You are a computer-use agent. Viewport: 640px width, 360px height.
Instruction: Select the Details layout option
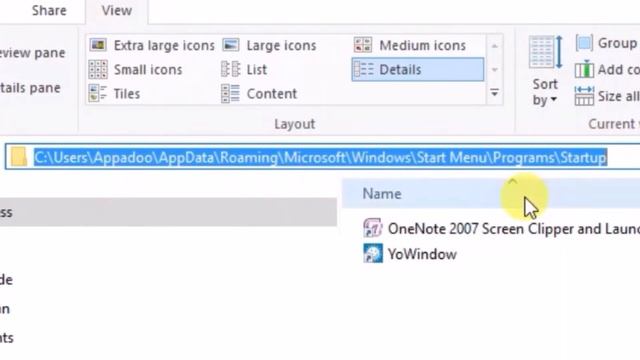[x=418, y=69]
